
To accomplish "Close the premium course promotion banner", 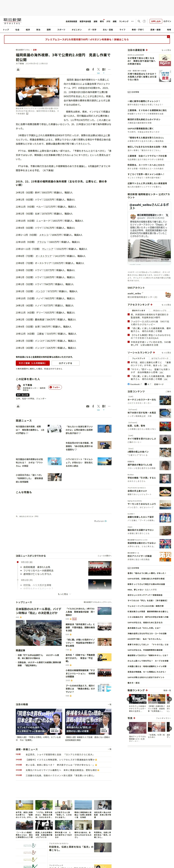I will pyautogui.click(x=168, y=37).
